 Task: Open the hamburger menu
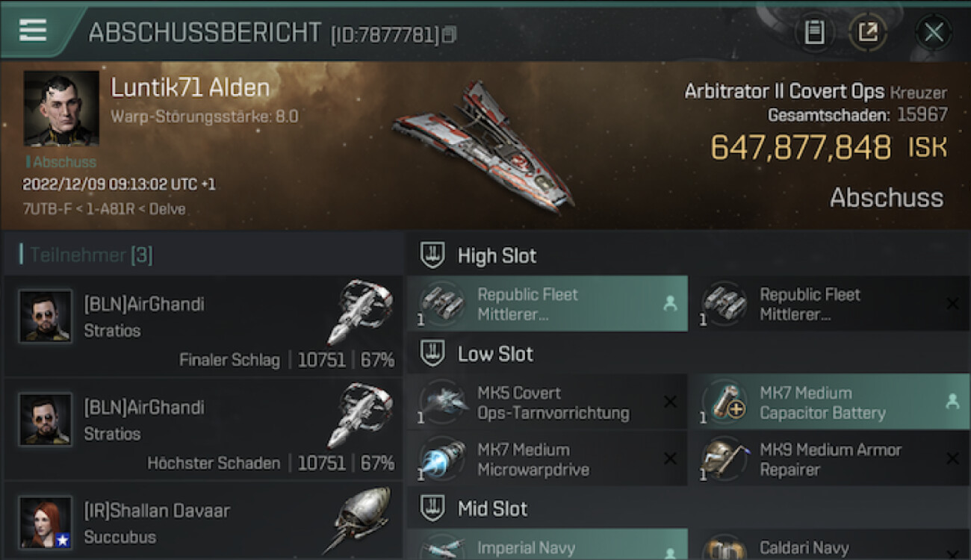[x=33, y=30]
